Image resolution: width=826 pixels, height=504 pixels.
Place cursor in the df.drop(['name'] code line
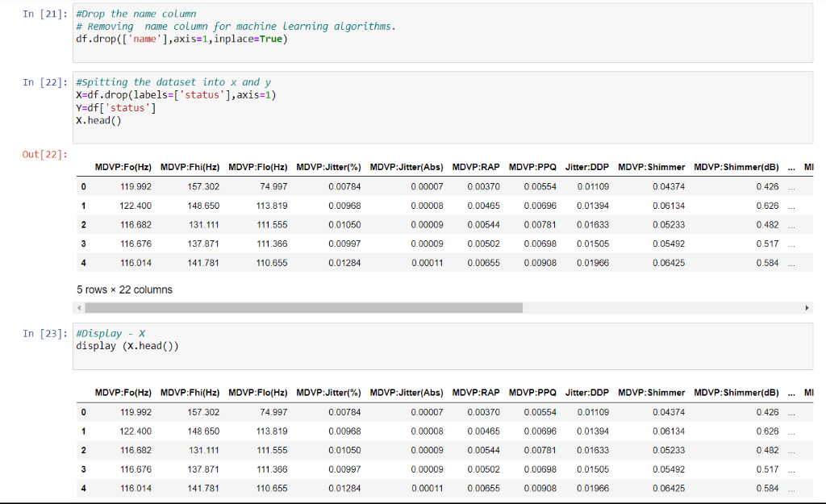(x=181, y=40)
